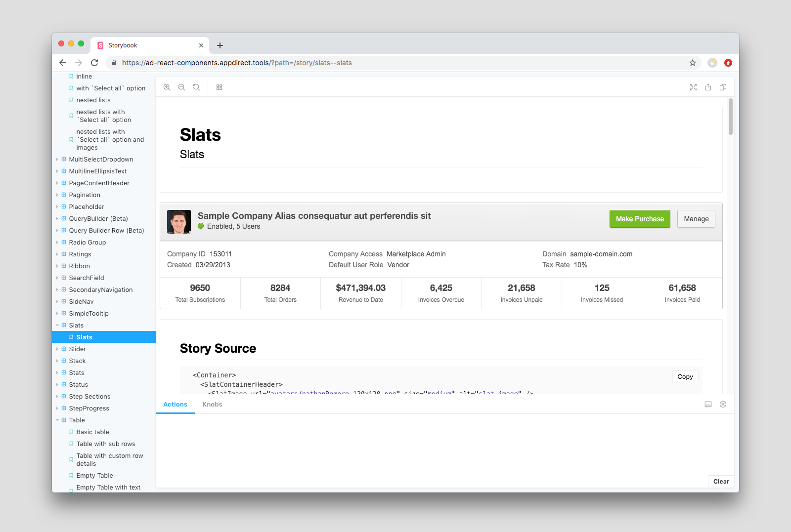The image size is (791, 532).
Task: Select the Empty Table story
Action: coord(94,475)
